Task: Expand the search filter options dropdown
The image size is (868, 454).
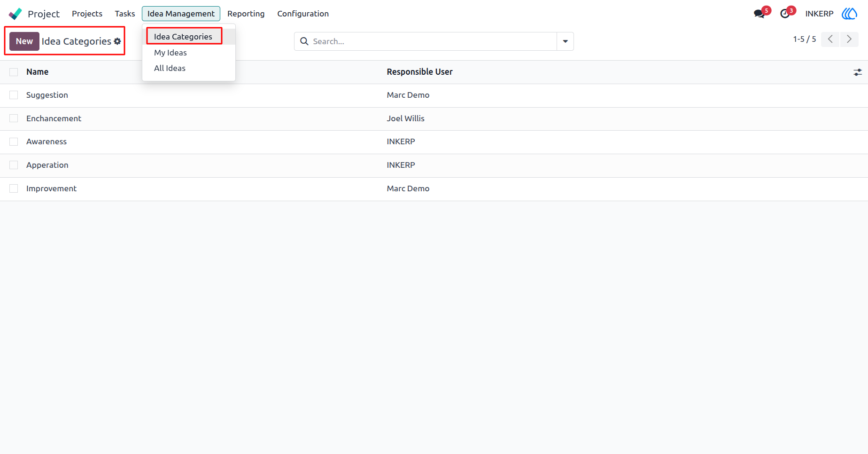Action: (x=565, y=41)
